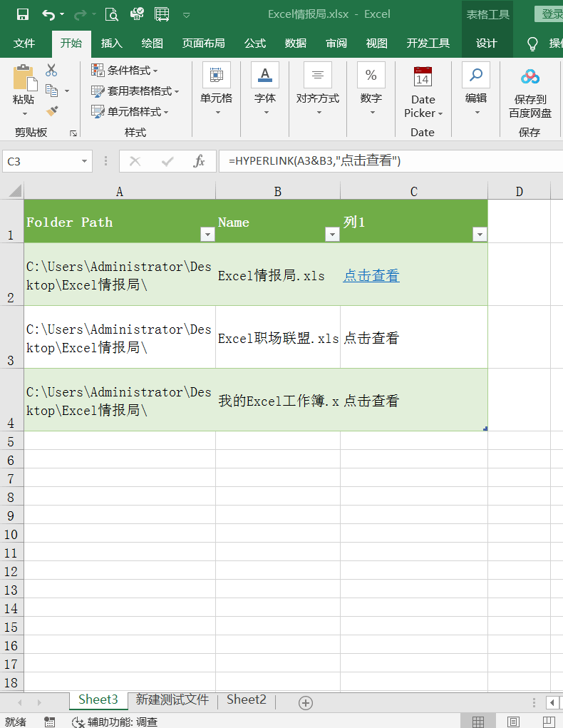Switch to Page Layout view icon
This screenshot has height=728, width=563.
(513, 722)
